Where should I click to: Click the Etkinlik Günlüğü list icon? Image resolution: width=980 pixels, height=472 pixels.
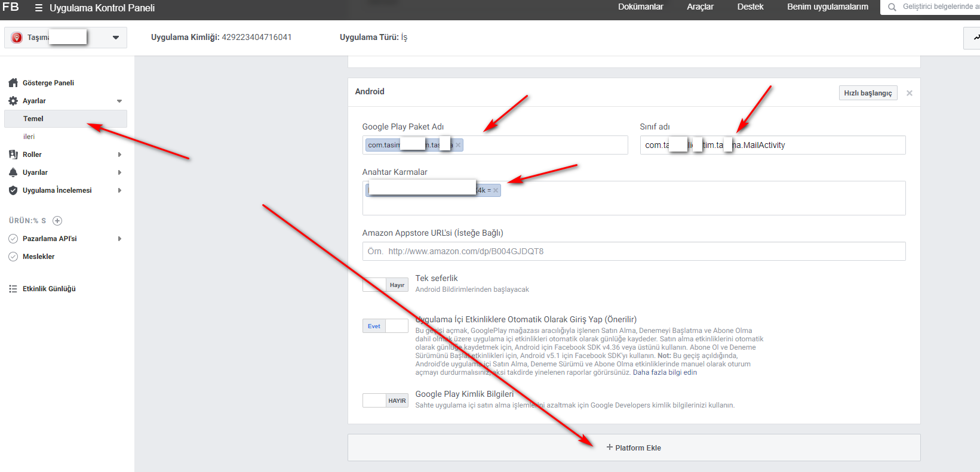point(13,289)
